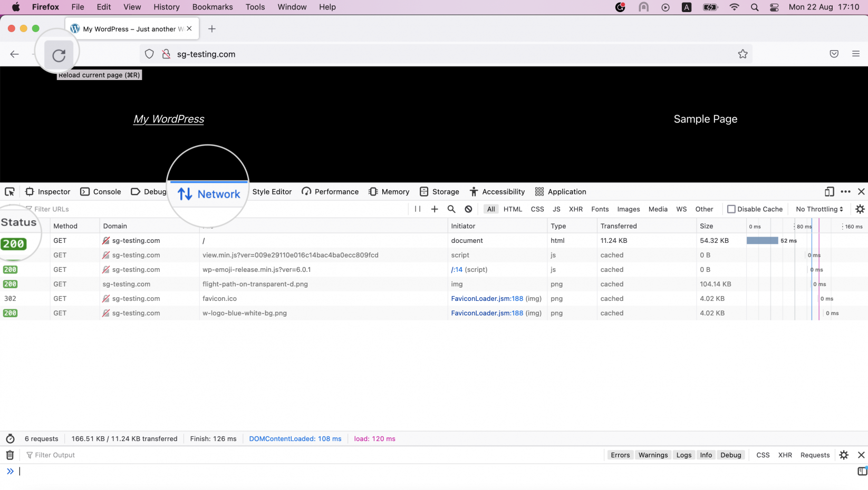
Task: Open the Bookmarks menu in menu bar
Action: click(x=213, y=7)
